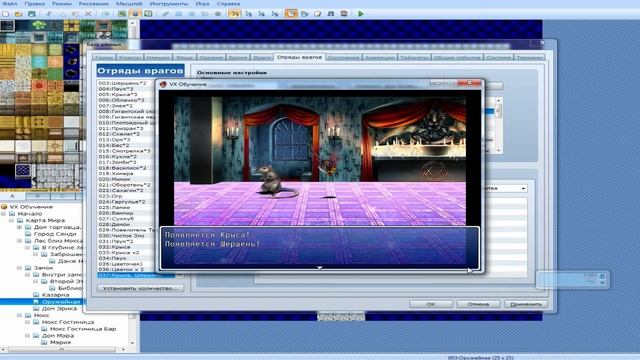
Task: Set map zoom to 1/8 scale
Action: pos(275,13)
